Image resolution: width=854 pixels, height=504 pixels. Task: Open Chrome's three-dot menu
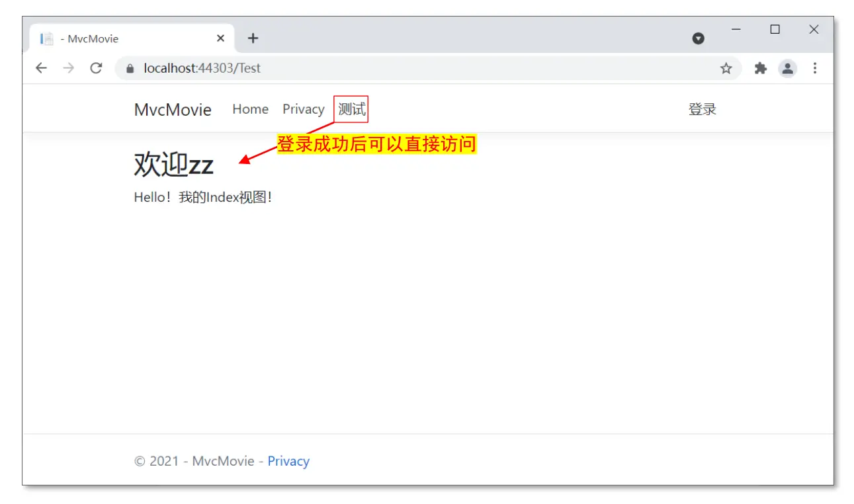[x=815, y=68]
